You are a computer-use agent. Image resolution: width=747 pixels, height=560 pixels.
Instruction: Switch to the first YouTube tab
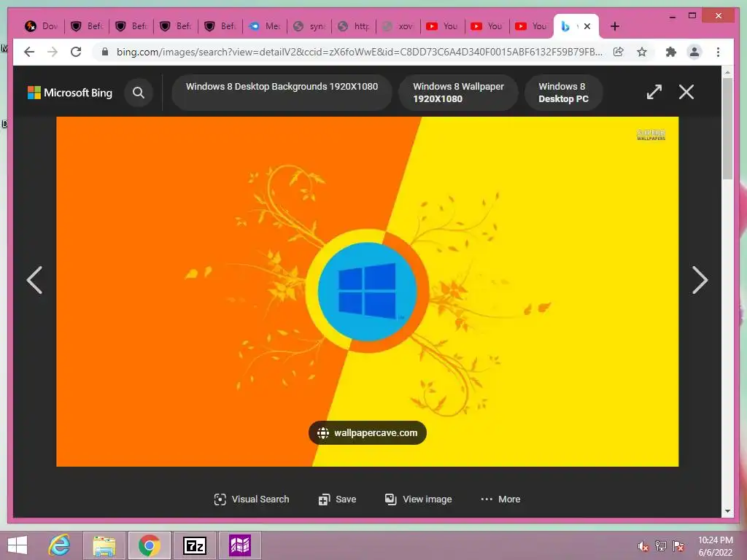[x=442, y=26]
